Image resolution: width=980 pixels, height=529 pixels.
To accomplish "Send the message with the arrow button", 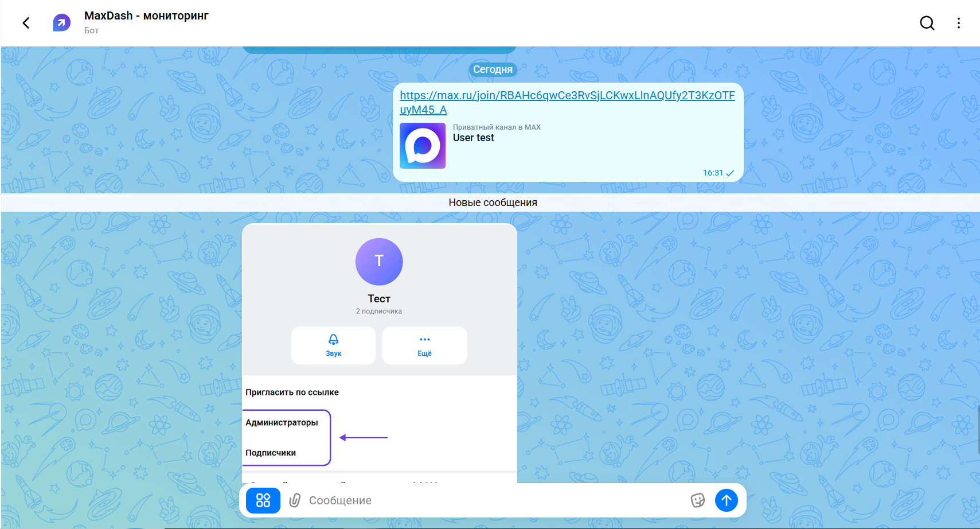I will [726, 500].
